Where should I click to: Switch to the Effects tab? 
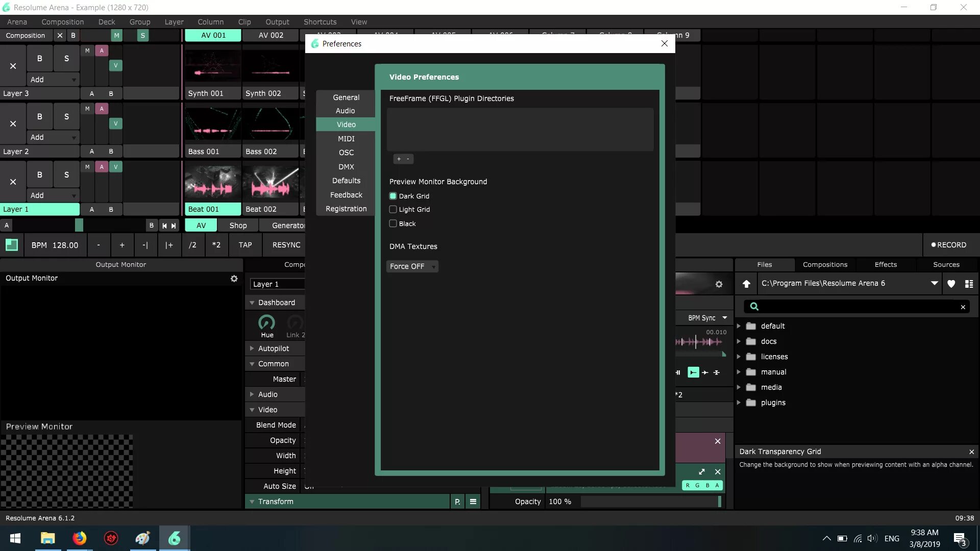click(x=886, y=264)
